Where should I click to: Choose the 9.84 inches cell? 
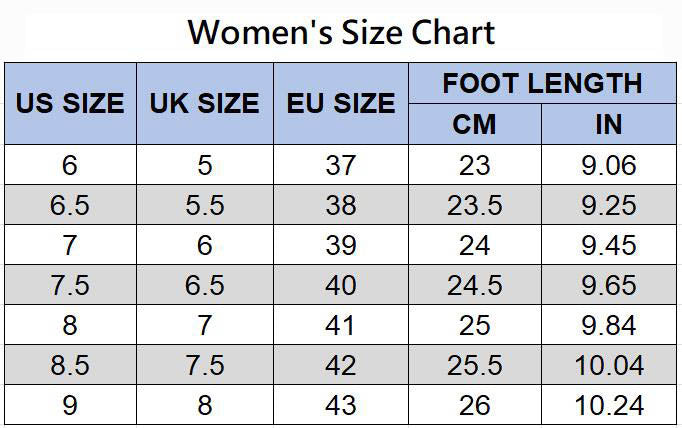coord(609,325)
